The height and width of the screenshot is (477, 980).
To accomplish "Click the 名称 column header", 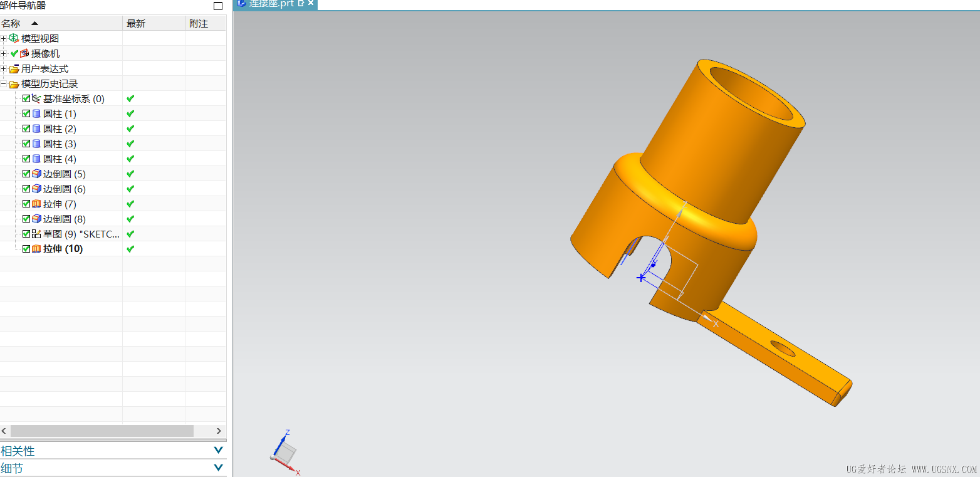I will click(61, 23).
